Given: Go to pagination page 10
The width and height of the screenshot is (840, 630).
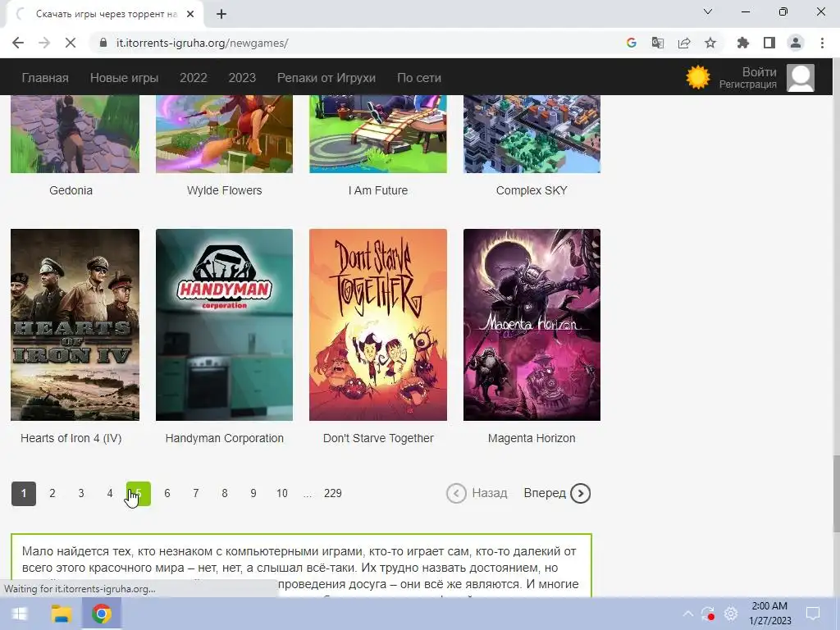Looking at the screenshot, I should click(282, 493).
